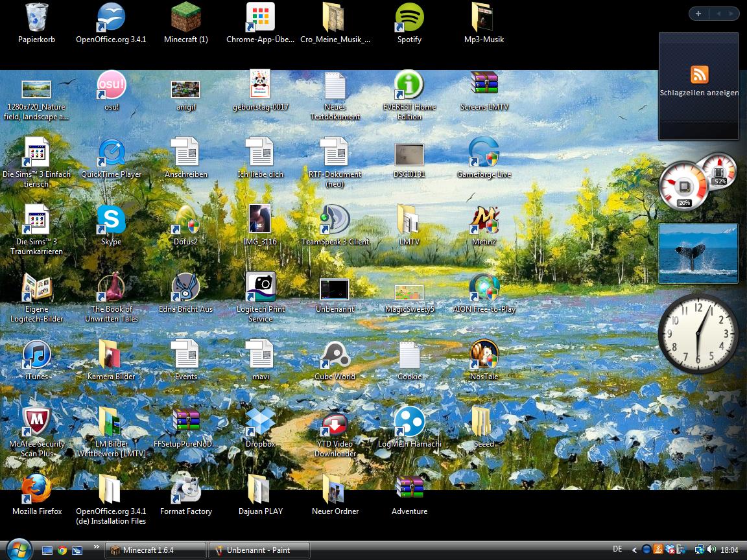Expand hidden Quick Launch items chevron
Image resolution: width=747 pixels, height=560 pixels.
tap(96, 548)
